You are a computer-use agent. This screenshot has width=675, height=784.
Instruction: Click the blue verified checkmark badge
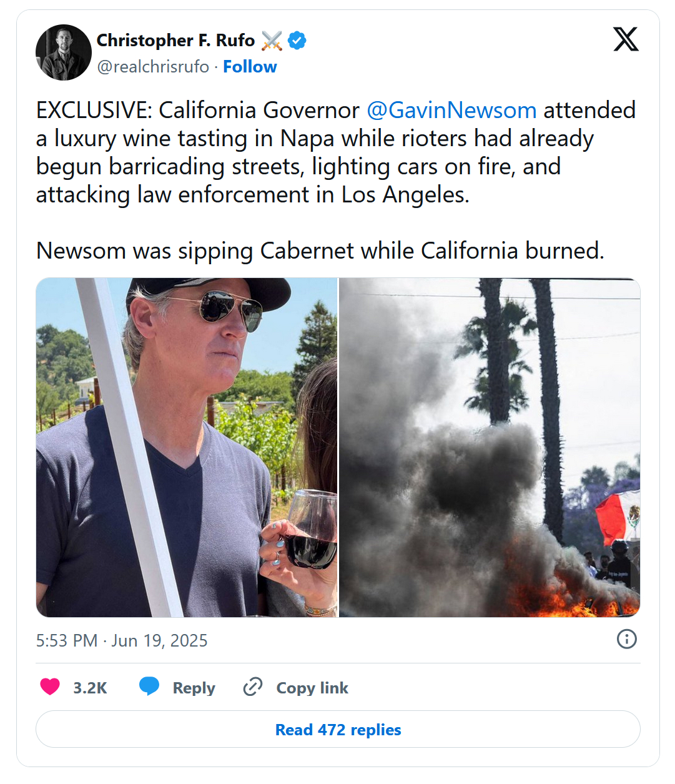click(297, 41)
